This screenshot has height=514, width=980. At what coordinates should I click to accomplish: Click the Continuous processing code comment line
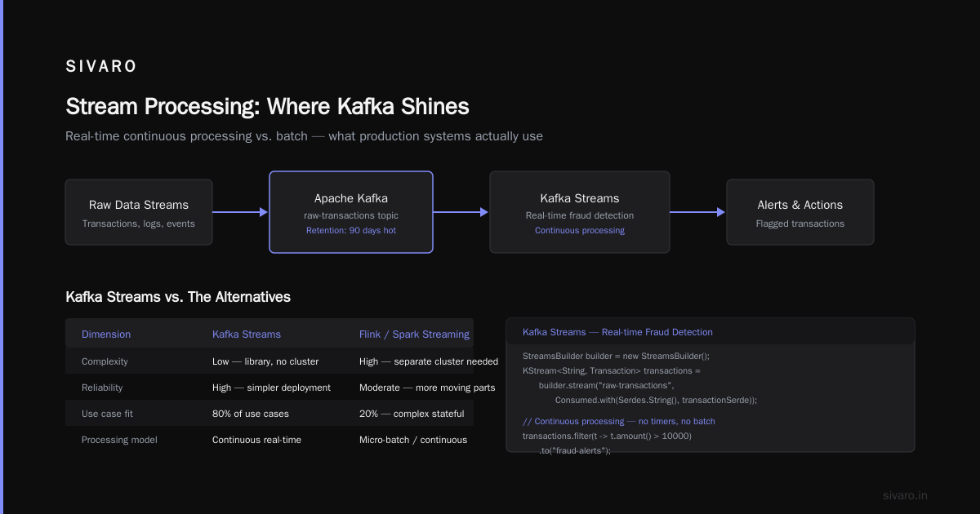click(x=619, y=421)
